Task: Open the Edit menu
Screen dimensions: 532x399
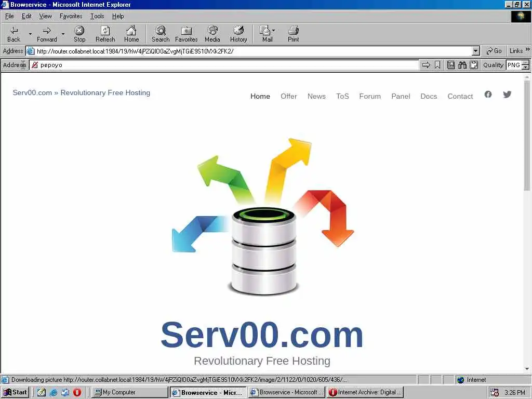Action: [26, 16]
